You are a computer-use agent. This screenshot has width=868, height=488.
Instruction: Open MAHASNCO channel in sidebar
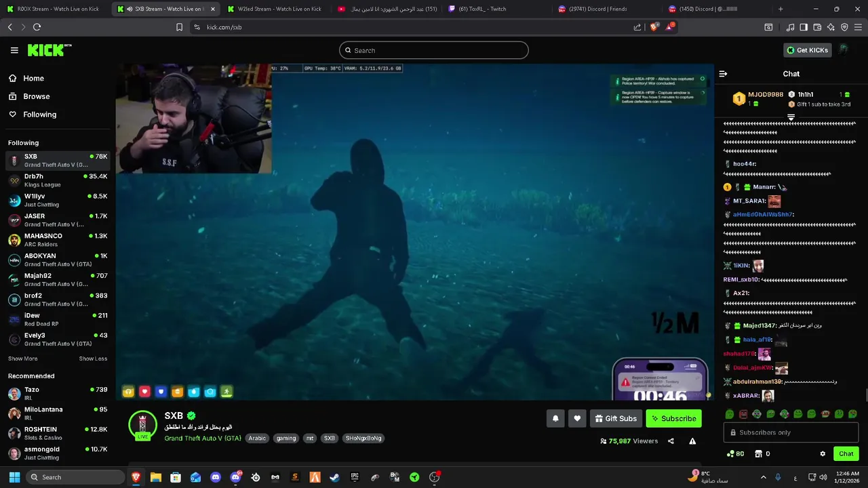(58, 240)
